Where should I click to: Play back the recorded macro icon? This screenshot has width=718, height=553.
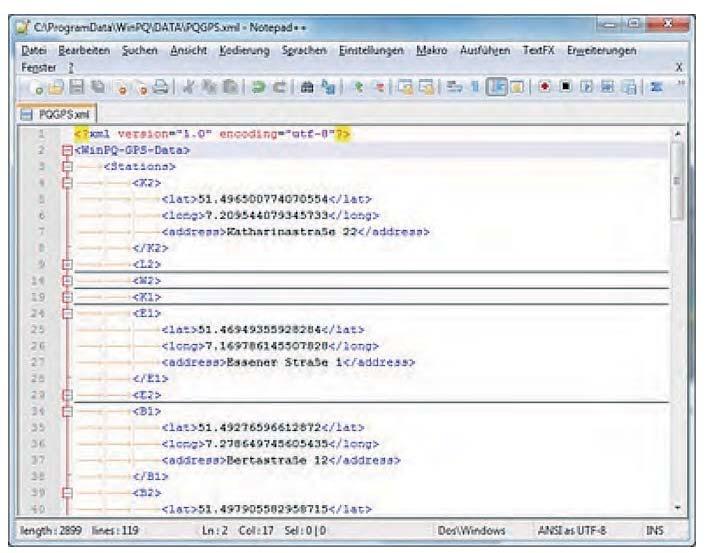tap(586, 87)
